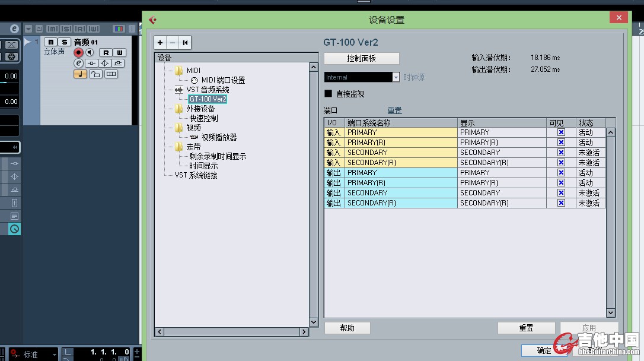Select MIDI 端口设置 in device tree
This screenshot has width=644, height=361.
tap(223, 80)
